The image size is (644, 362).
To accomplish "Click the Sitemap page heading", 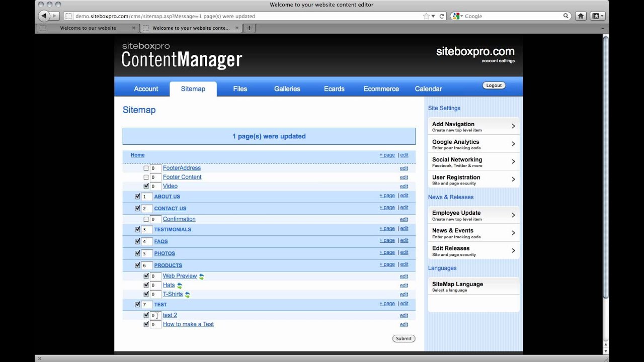I will pyautogui.click(x=139, y=110).
